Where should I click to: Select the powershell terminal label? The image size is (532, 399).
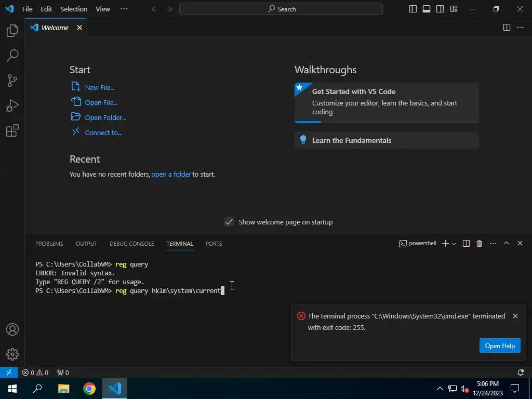point(417,243)
